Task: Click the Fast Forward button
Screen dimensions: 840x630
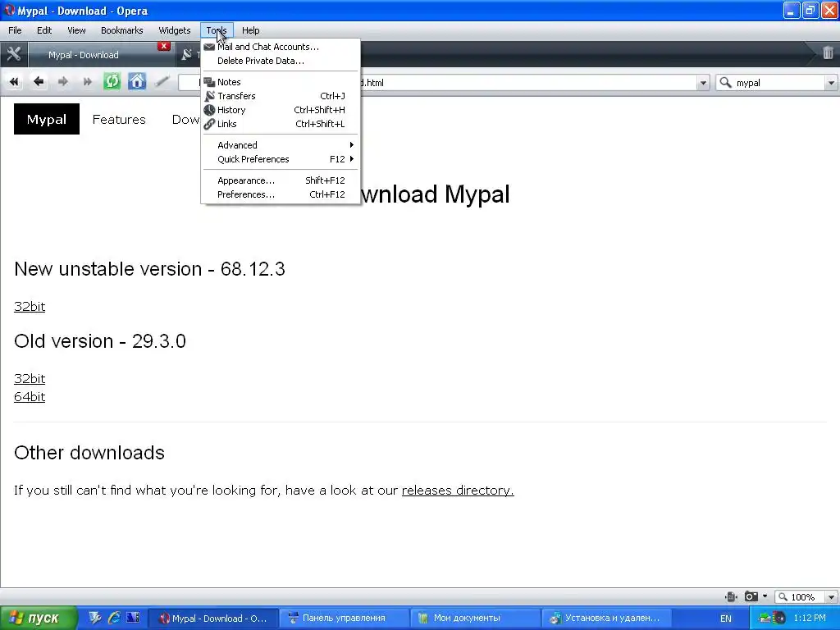Action: click(x=87, y=82)
